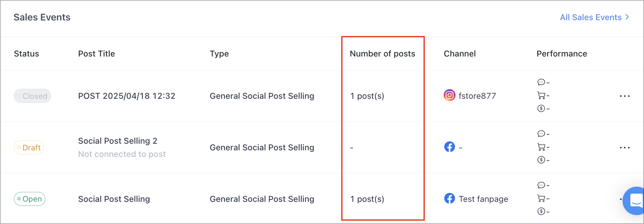This screenshot has height=224, width=644.
Task: Click cart icon in Closed event row
Action: 541,95
